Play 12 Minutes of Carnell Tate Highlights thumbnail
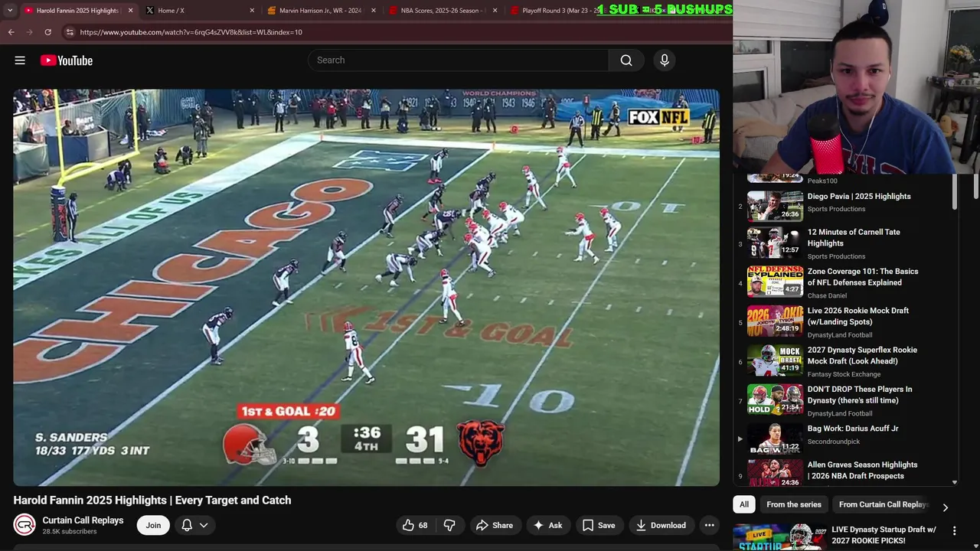 (x=775, y=241)
